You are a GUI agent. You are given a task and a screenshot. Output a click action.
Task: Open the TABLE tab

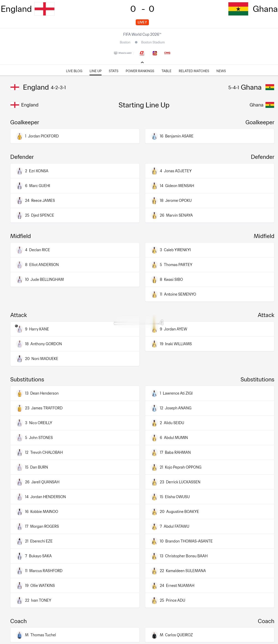[x=166, y=71]
